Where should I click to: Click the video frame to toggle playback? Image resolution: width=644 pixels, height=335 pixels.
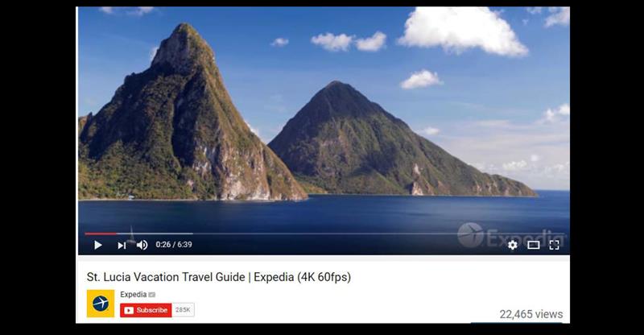pyautogui.click(x=324, y=119)
